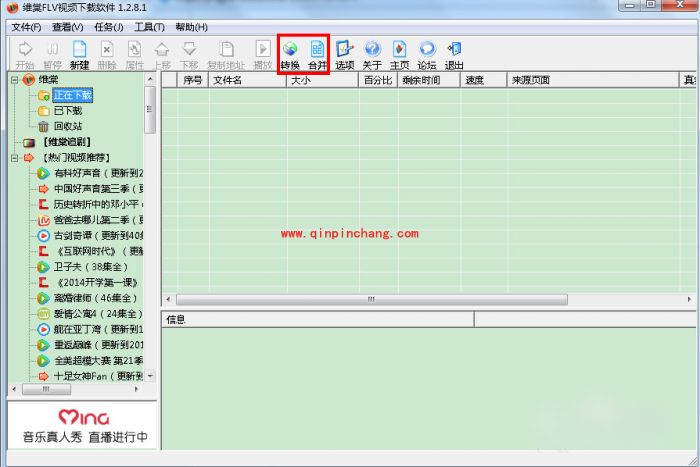The width and height of the screenshot is (700, 467).
Task: Click the 下移 (Move down) icon
Action: click(189, 55)
